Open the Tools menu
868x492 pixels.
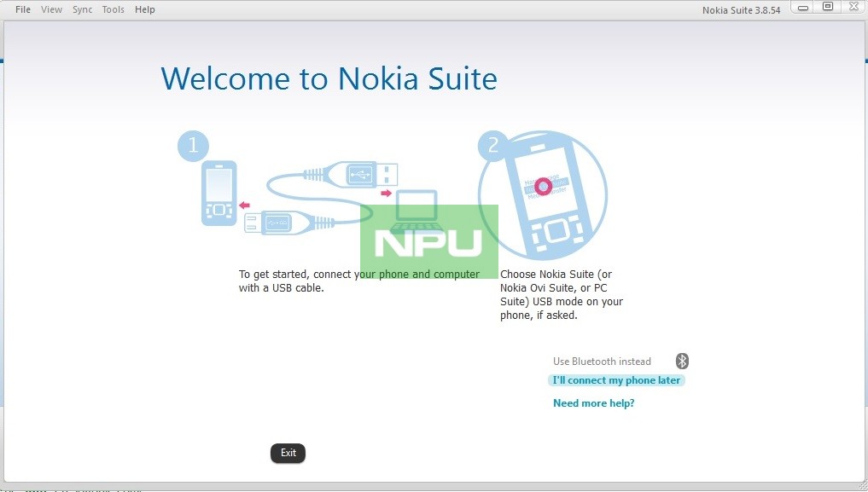pyautogui.click(x=113, y=9)
